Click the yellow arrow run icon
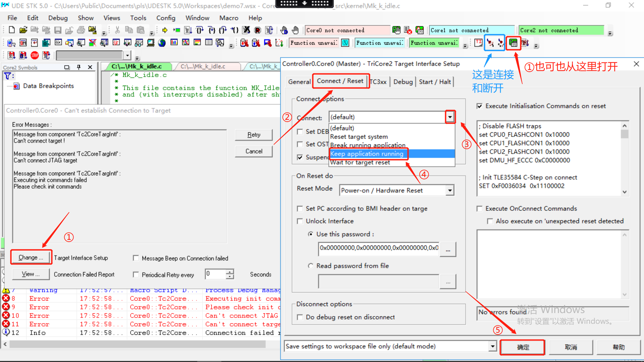The width and height of the screenshot is (644, 362). [x=165, y=30]
